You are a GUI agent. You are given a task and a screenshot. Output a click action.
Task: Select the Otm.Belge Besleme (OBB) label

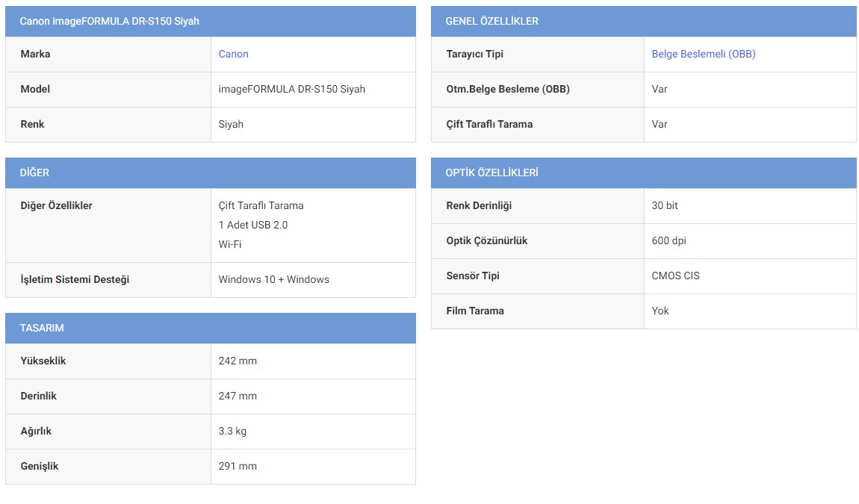point(508,90)
